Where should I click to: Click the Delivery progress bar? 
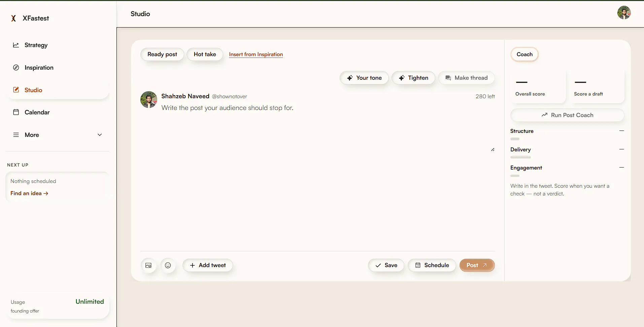point(520,157)
